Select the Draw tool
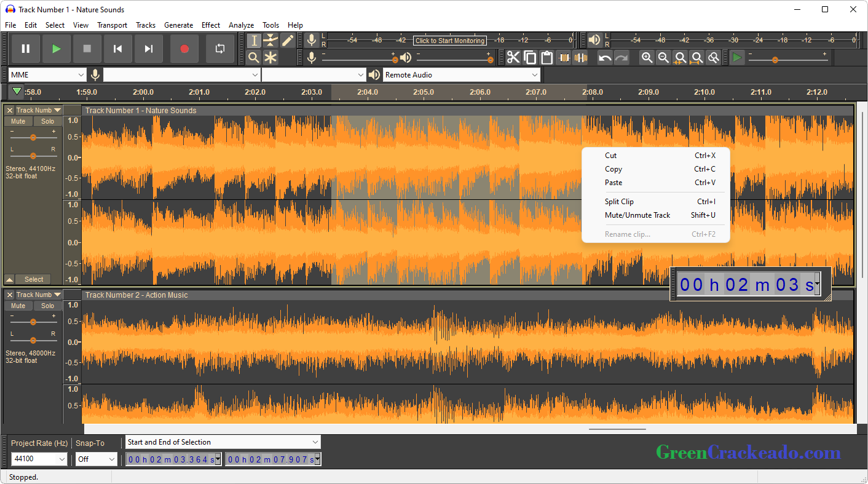868x484 pixels. coord(287,39)
